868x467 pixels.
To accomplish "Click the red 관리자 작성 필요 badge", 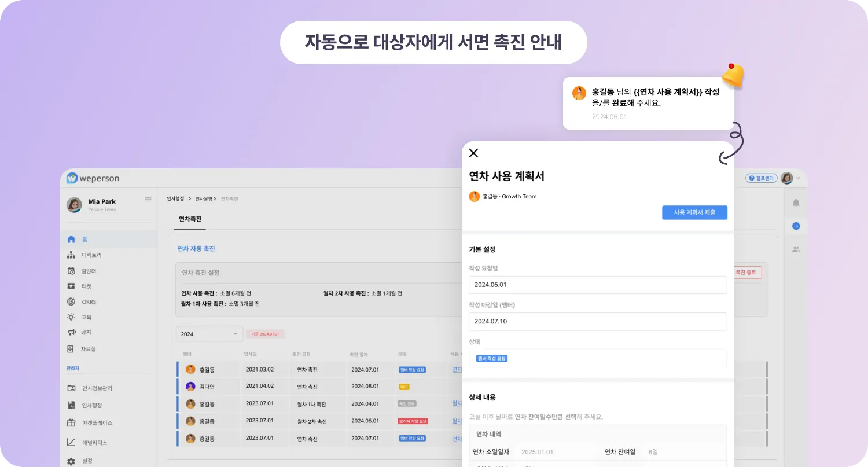I will tap(413, 421).
